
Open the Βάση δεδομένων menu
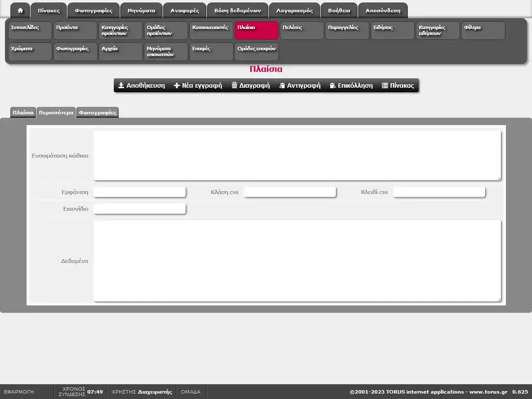[x=237, y=10]
